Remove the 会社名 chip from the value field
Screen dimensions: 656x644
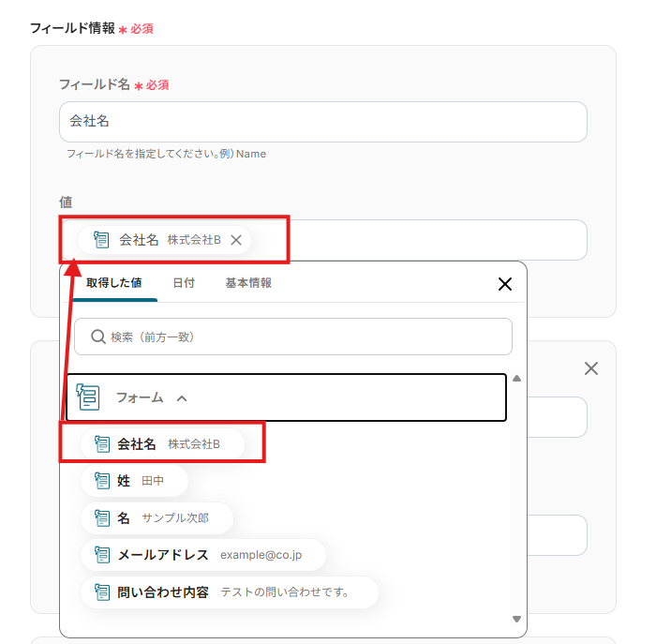[x=236, y=240]
